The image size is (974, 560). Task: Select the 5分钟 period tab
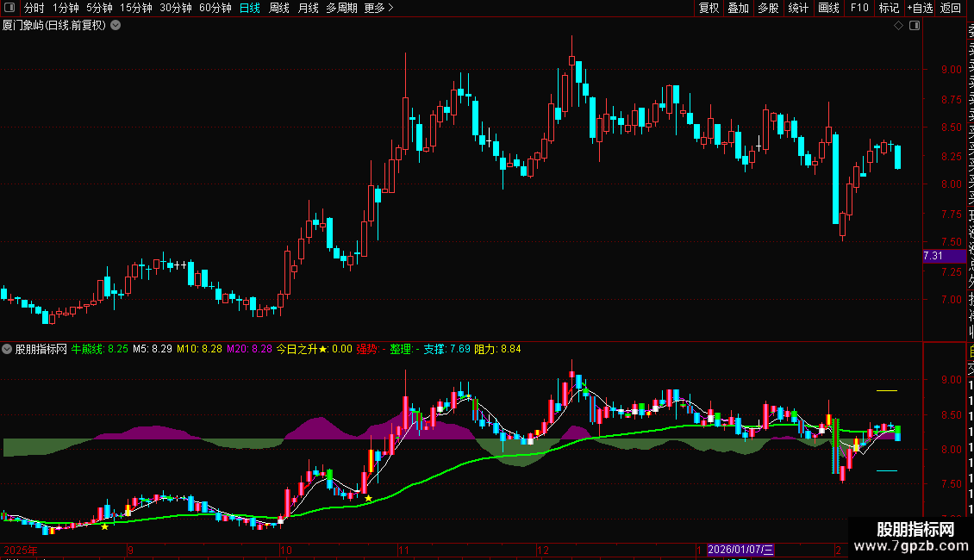click(x=99, y=8)
